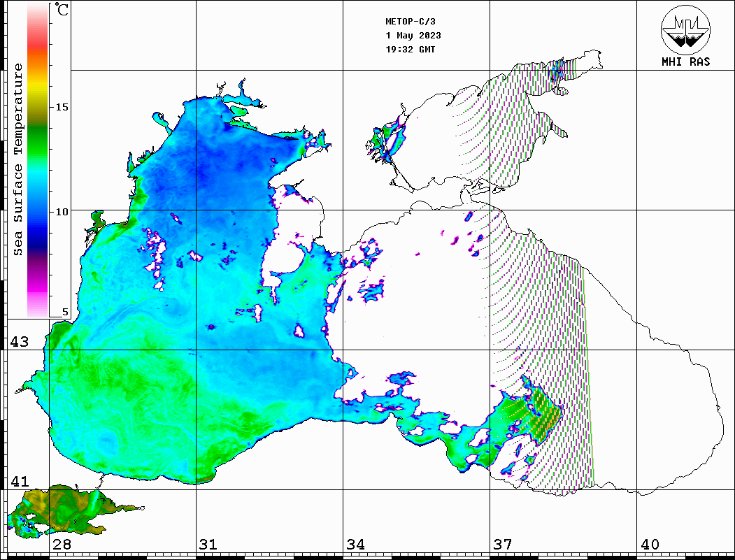Click the "METOP-C/3" satellite name text
735x560 pixels.
(x=411, y=22)
